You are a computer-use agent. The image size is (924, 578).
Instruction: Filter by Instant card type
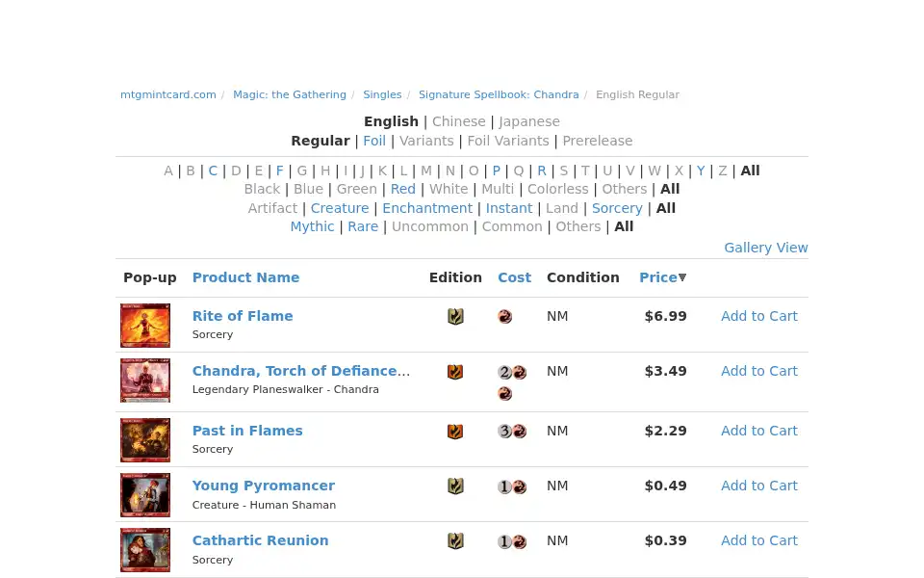509,208
